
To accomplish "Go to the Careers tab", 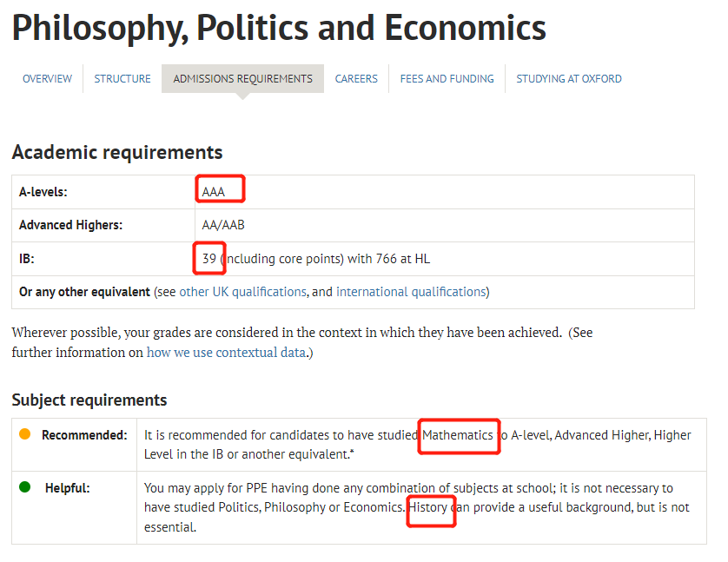I will (x=356, y=79).
